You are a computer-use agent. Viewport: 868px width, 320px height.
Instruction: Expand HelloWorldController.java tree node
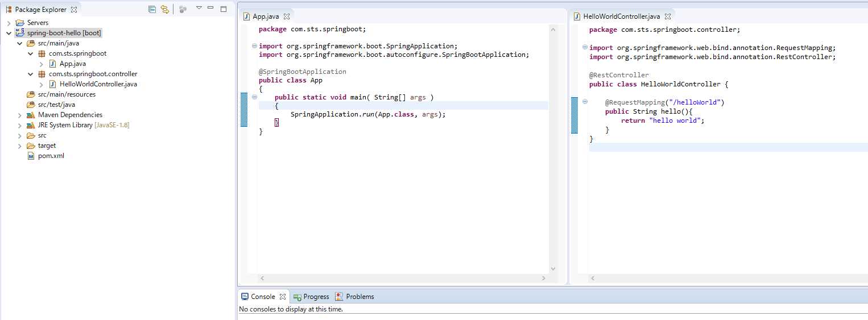[x=41, y=84]
